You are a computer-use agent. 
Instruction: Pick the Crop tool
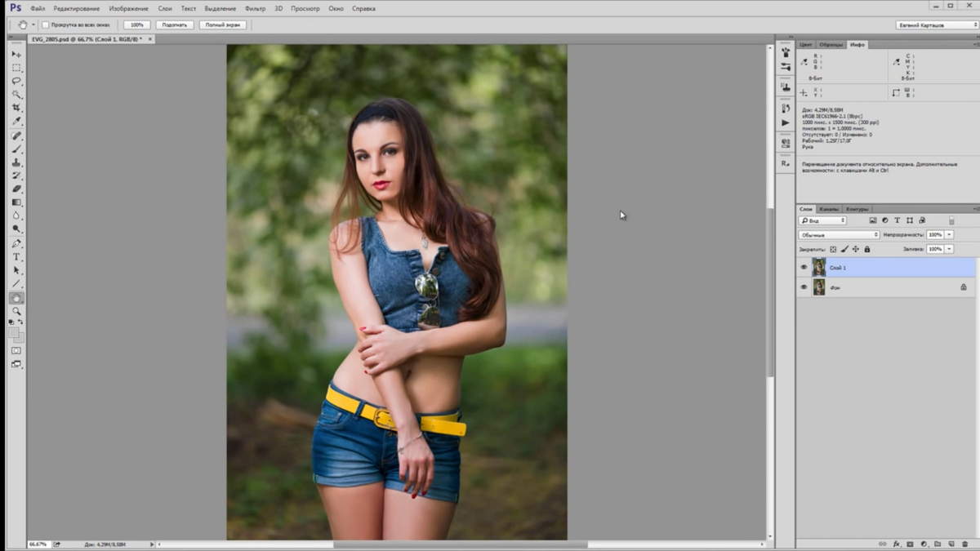(x=16, y=109)
